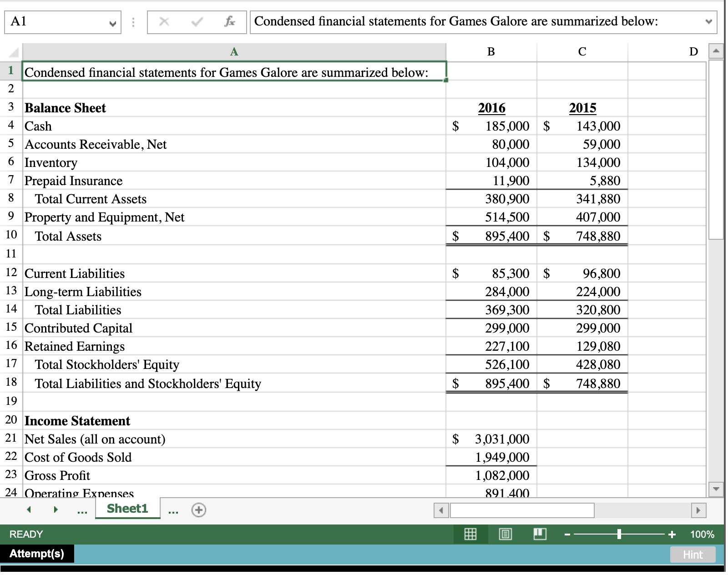Click the previous sheet navigation arrow
The image size is (728, 575).
pyautogui.click(x=29, y=510)
